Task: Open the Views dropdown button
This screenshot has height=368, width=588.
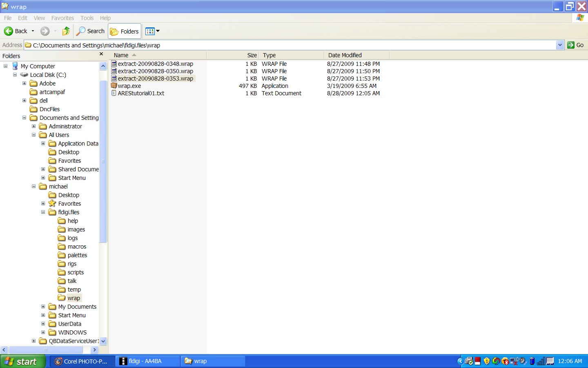Action: 153,31
